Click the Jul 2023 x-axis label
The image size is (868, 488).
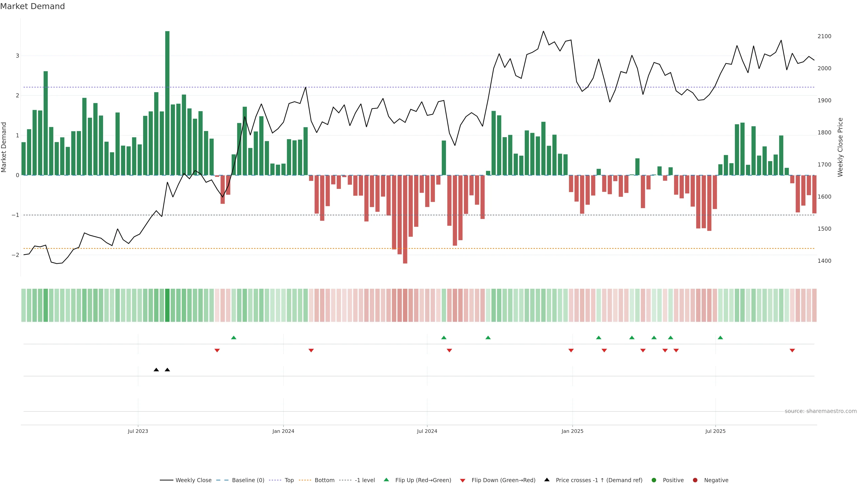pyautogui.click(x=138, y=431)
